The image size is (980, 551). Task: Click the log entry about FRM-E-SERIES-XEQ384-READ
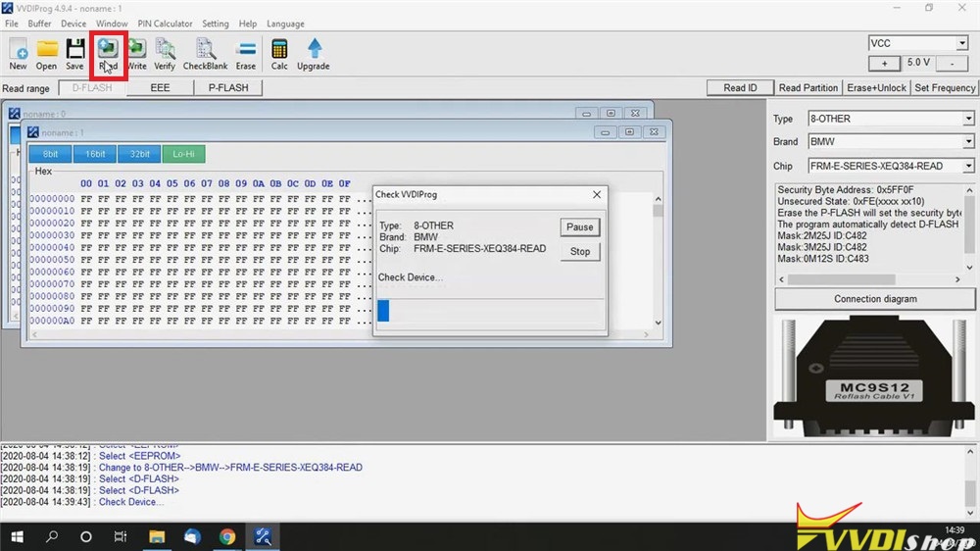pyautogui.click(x=230, y=468)
